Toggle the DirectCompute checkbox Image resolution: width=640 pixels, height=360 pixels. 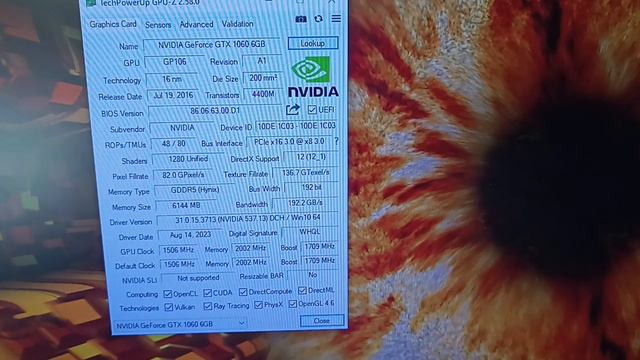(x=243, y=292)
